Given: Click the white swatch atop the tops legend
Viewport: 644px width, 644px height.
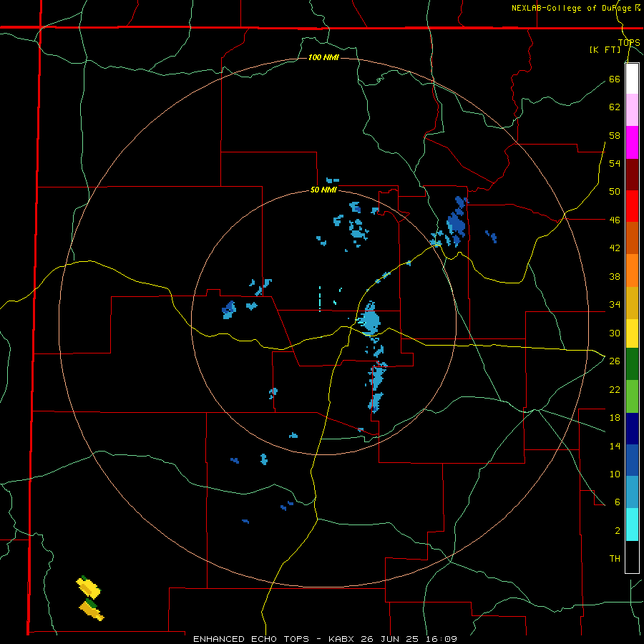Looking at the screenshot, I should click(632, 79).
